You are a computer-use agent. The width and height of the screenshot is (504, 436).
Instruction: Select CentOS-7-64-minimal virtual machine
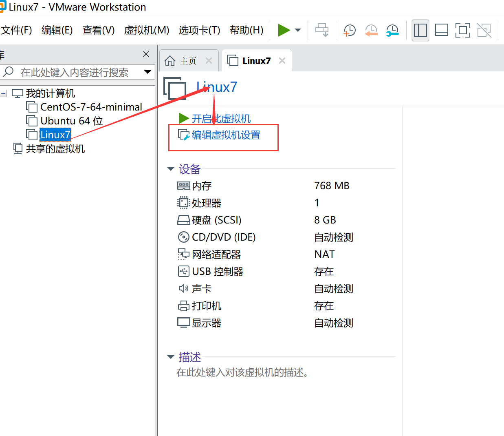pos(91,107)
